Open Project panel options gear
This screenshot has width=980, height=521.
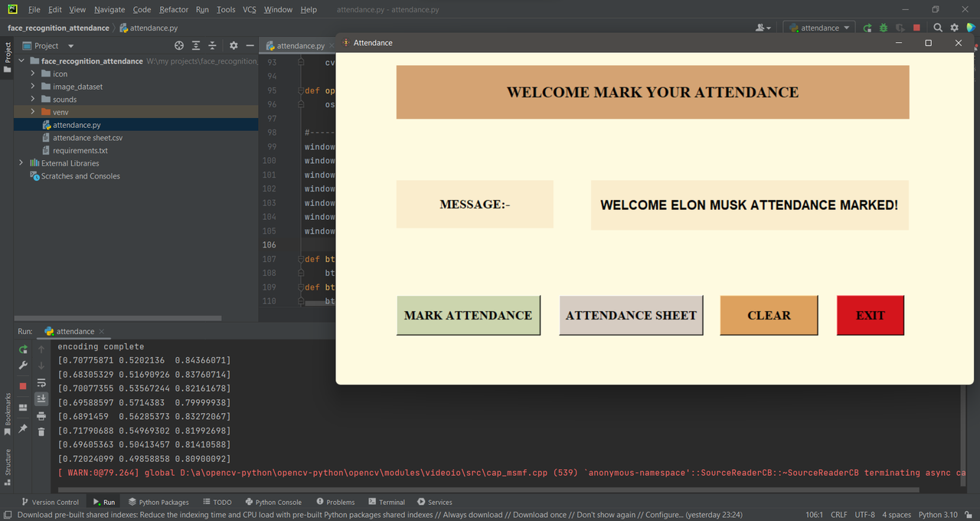[234, 46]
